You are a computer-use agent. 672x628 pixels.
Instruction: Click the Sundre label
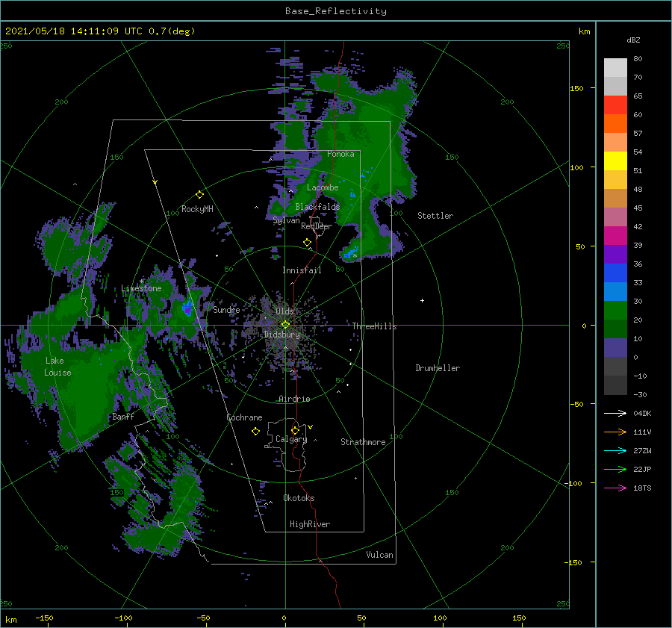click(226, 309)
